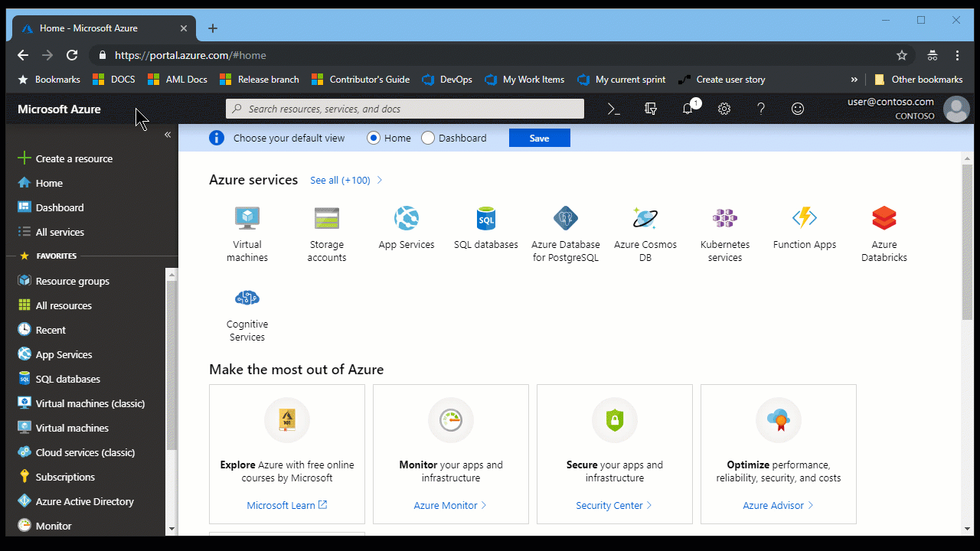Image resolution: width=980 pixels, height=551 pixels.
Task: Click the directory and subscription filter icon
Action: (651, 109)
